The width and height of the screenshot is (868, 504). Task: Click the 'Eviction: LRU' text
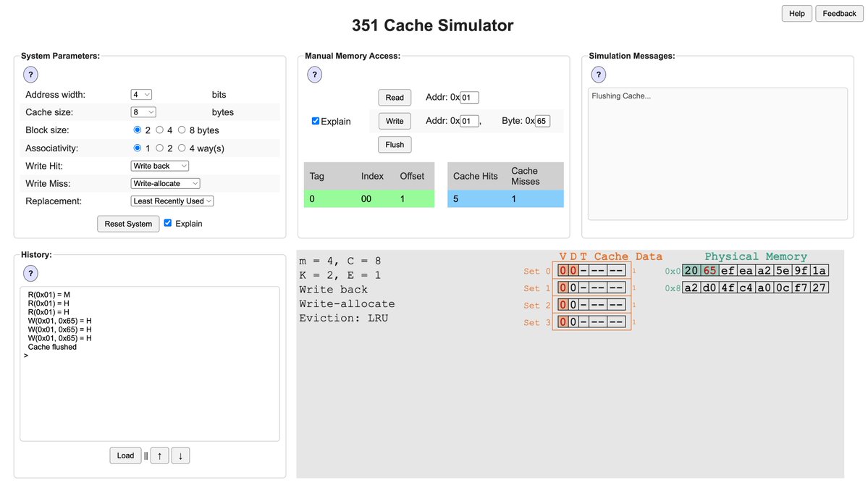[344, 318]
